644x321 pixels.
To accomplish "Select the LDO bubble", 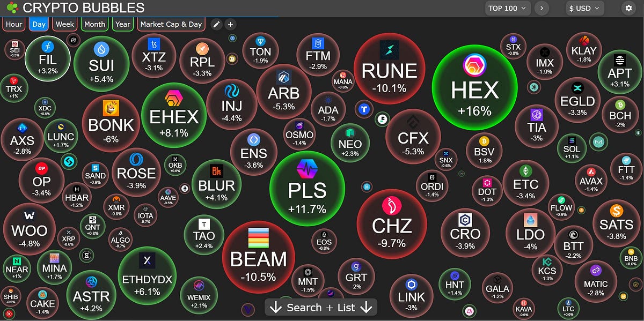I will 531,234.
